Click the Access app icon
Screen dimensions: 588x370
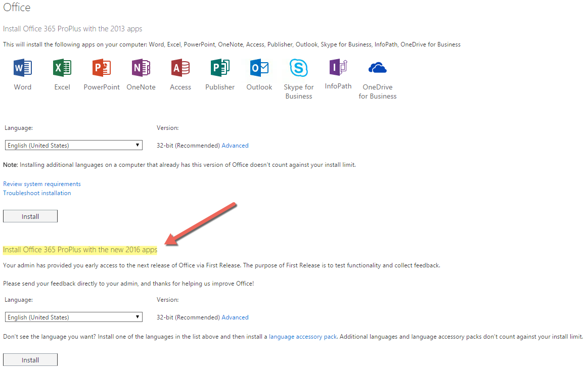pyautogui.click(x=180, y=68)
